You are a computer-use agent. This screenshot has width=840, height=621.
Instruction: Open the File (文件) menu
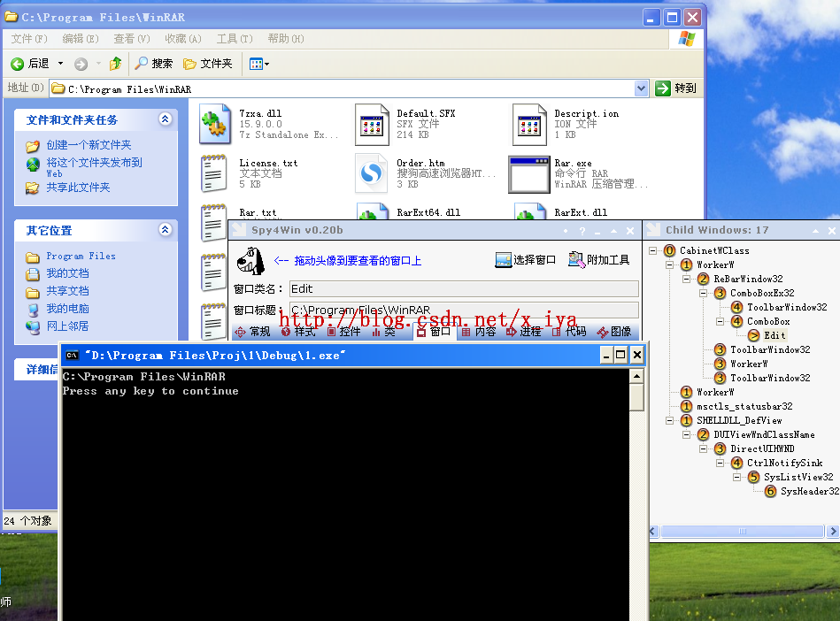(x=29, y=39)
